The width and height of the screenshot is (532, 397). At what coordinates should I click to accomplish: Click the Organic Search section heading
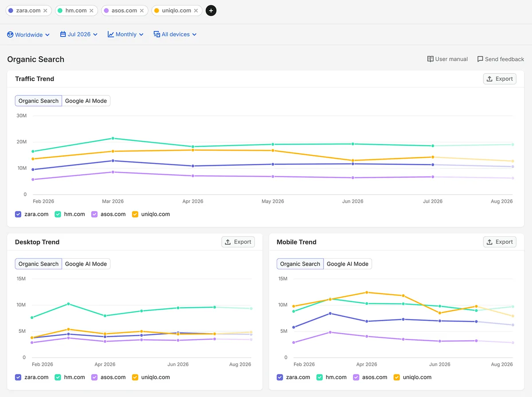[x=35, y=59]
